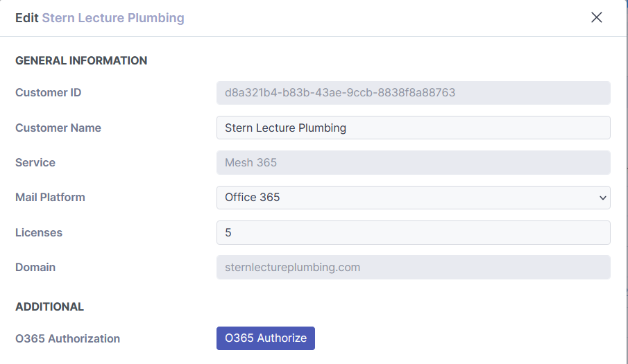
Task: Close the Edit customer dialog
Action: coord(596,17)
